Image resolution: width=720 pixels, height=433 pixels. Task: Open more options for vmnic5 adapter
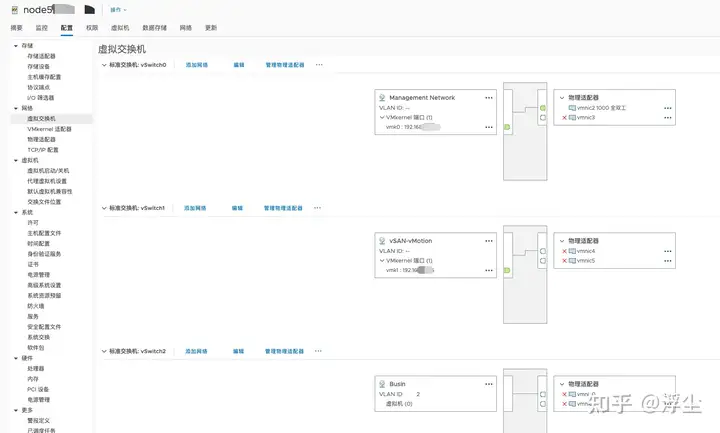click(x=668, y=261)
